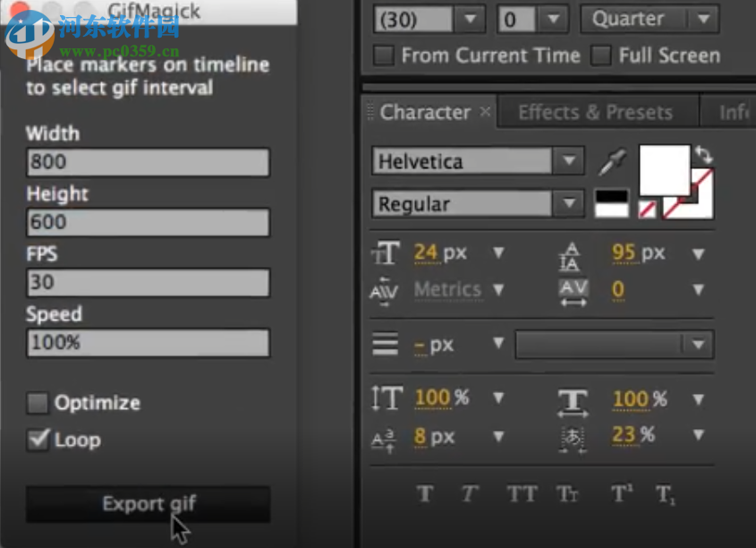This screenshot has width=756, height=548.
Task: Click the Height input field with 600
Action: (148, 222)
